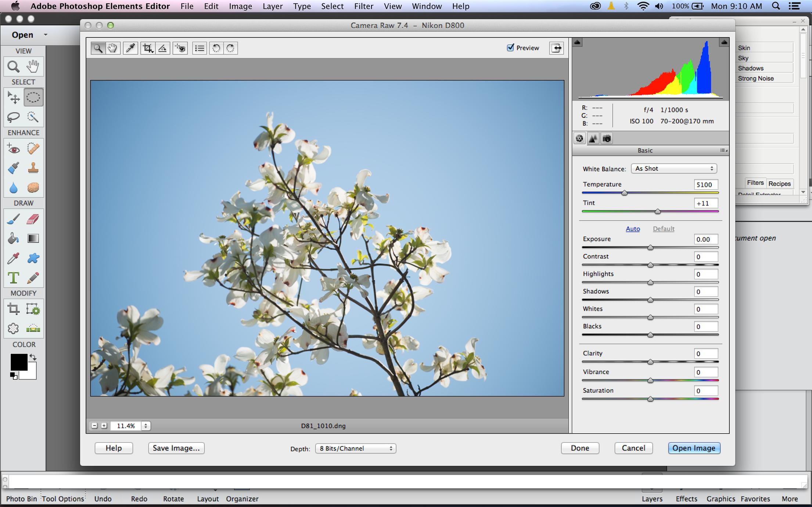Image resolution: width=812 pixels, height=507 pixels.
Task: Uncheck the Preview checkbox
Action: click(x=510, y=48)
